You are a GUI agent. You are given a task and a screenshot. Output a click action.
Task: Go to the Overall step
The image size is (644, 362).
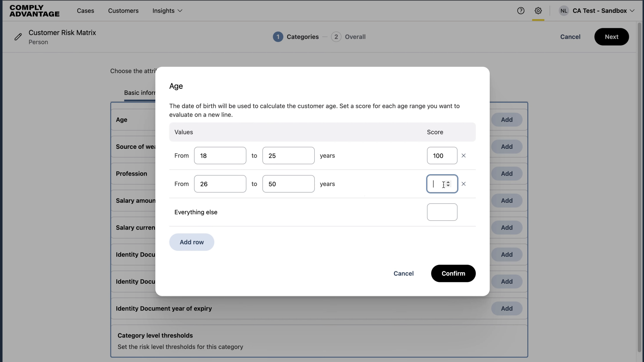(x=348, y=37)
